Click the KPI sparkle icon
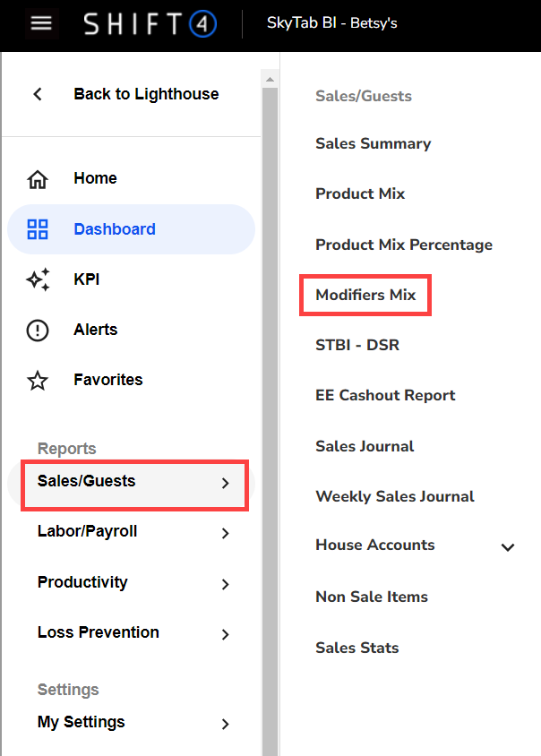This screenshot has height=756, width=541. pyautogui.click(x=38, y=279)
